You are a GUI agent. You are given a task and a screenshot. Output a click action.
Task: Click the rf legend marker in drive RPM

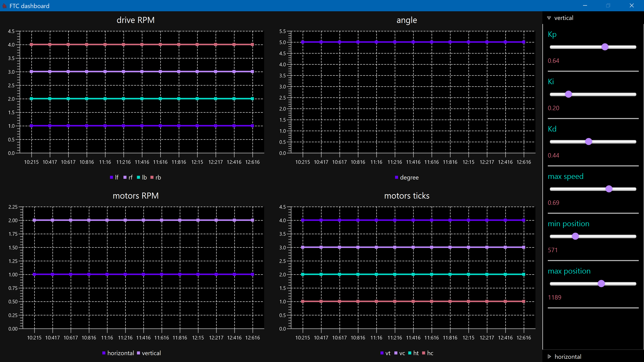pos(125,177)
